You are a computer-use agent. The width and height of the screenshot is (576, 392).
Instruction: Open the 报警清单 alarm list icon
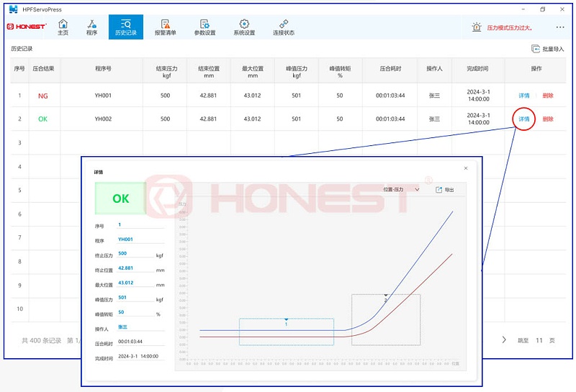(x=165, y=24)
